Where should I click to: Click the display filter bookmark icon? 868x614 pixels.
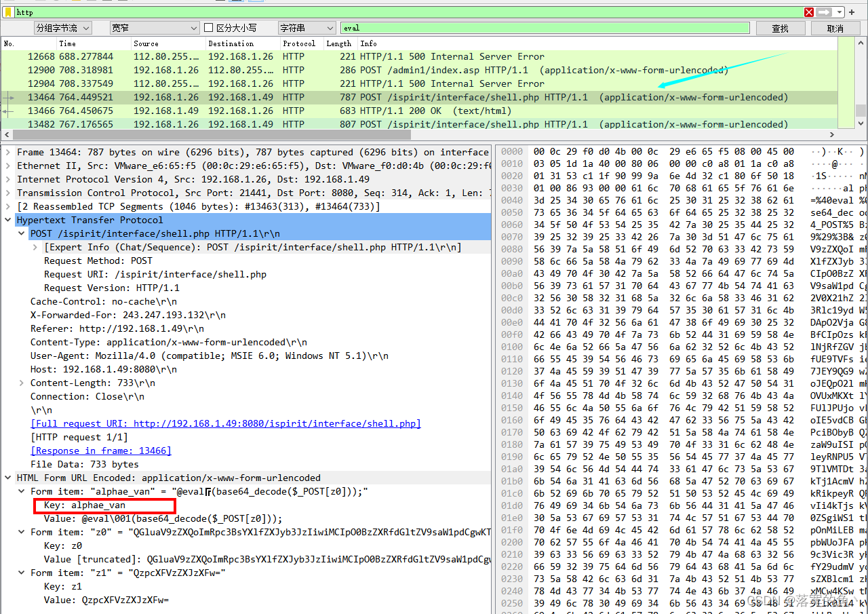tap(7, 12)
